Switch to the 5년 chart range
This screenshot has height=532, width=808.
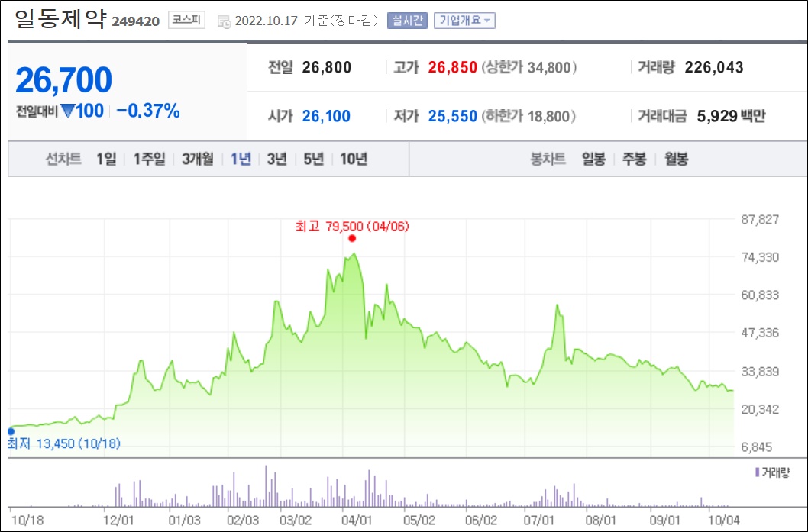pyautogui.click(x=313, y=159)
